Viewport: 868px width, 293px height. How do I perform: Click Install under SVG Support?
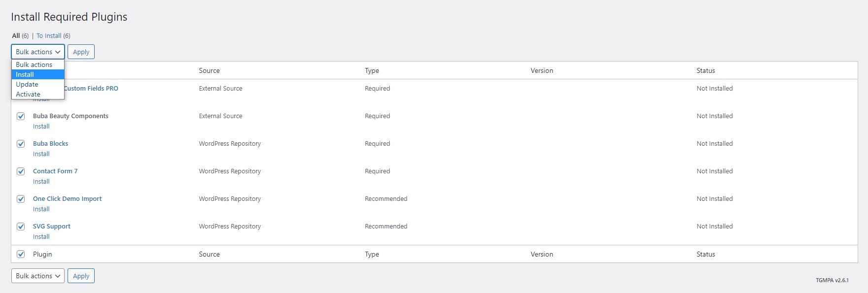tap(41, 237)
